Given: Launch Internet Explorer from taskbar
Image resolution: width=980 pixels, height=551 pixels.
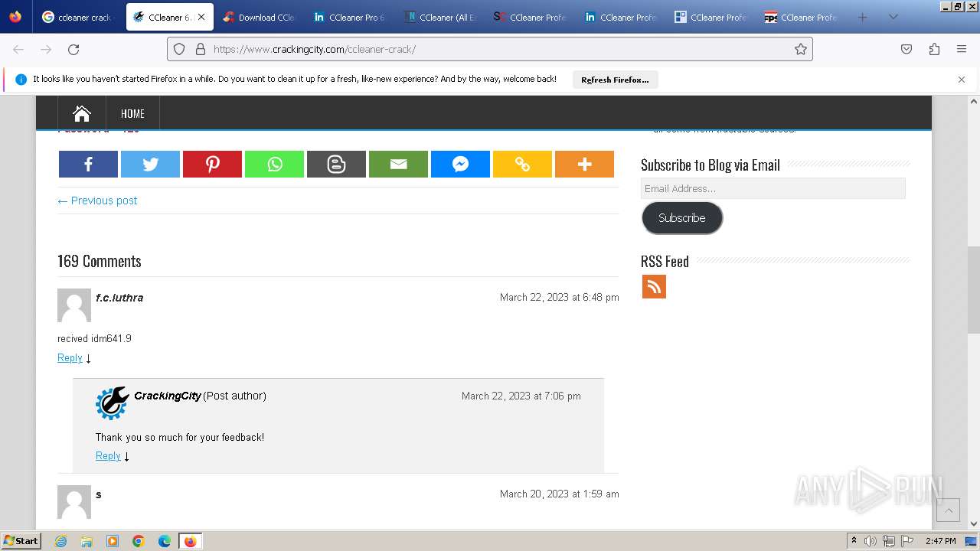Looking at the screenshot, I should (61, 541).
